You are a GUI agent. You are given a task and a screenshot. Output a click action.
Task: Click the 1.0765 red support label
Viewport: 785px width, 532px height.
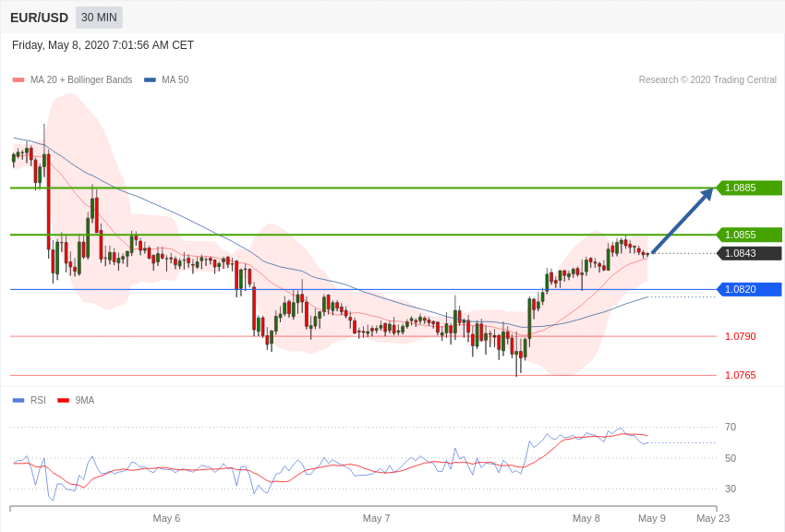pos(741,375)
